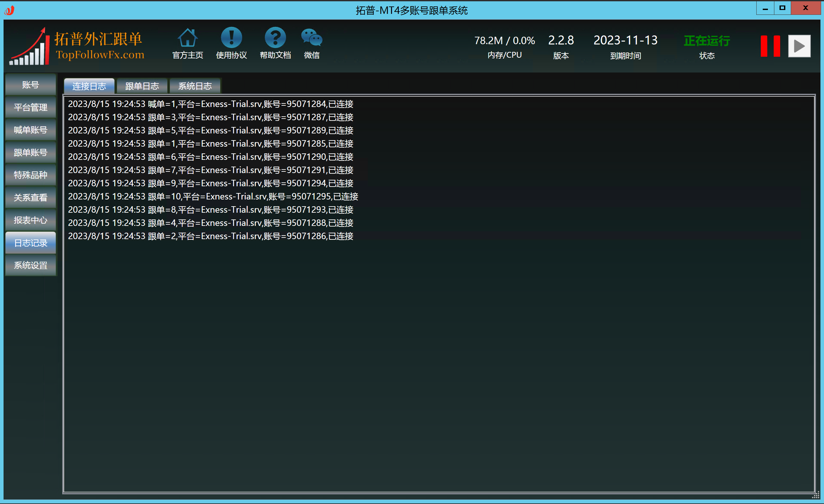The image size is (824, 504).
Task: Select the 连接日志 tab
Action: 89,86
